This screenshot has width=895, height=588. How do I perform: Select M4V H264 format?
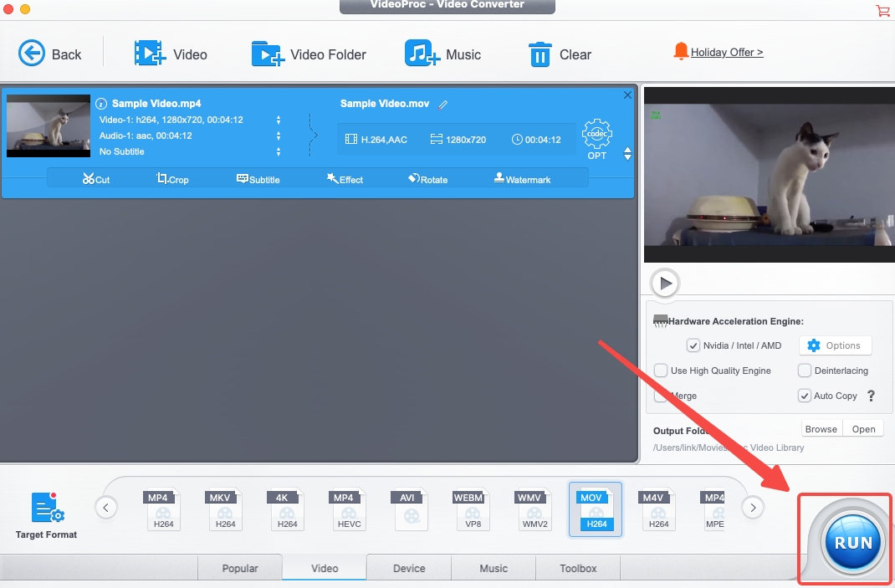(x=657, y=509)
